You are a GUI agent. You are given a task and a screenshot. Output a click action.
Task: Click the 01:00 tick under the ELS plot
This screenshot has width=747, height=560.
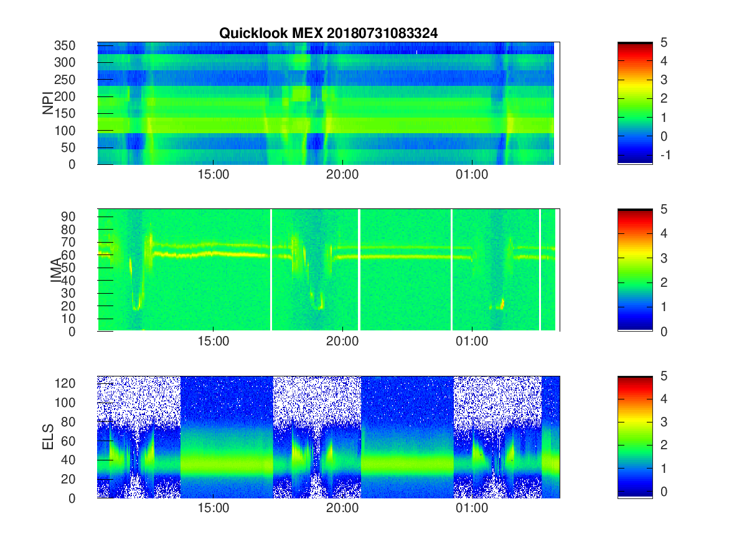(x=472, y=508)
